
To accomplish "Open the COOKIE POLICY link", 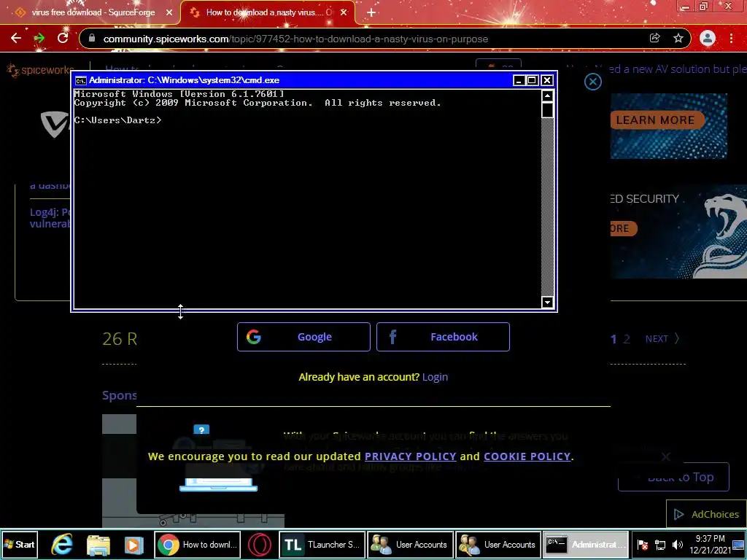I will click(x=527, y=456).
